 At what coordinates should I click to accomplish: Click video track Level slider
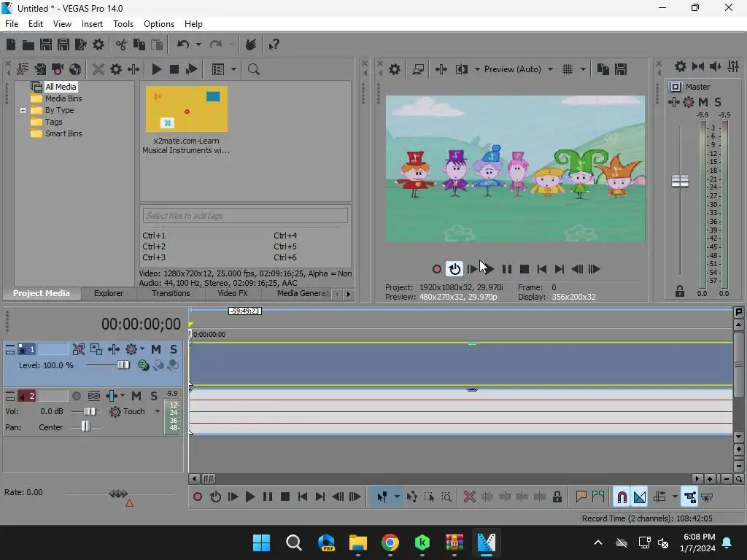click(123, 365)
